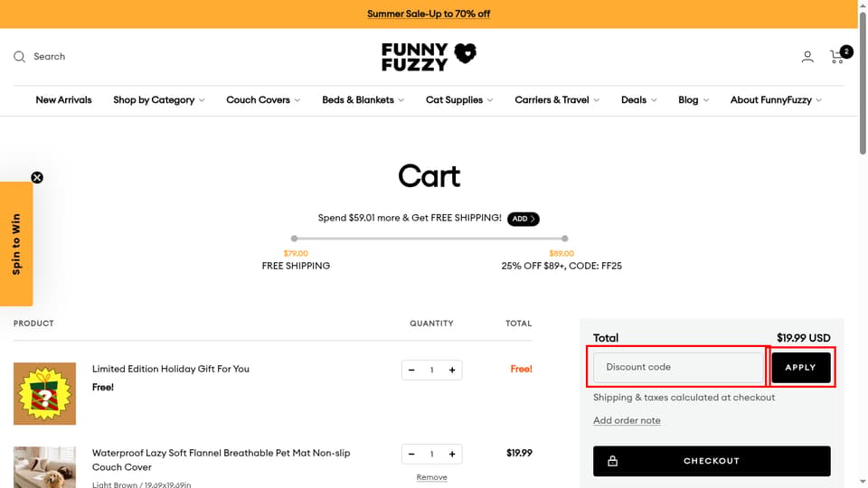Increase quantity of Holiday Gift item
The image size is (868, 488).
pyautogui.click(x=452, y=371)
